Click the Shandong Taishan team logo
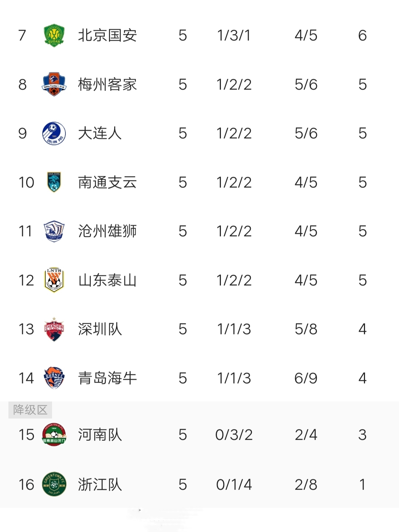The height and width of the screenshot is (532, 399). (x=54, y=280)
